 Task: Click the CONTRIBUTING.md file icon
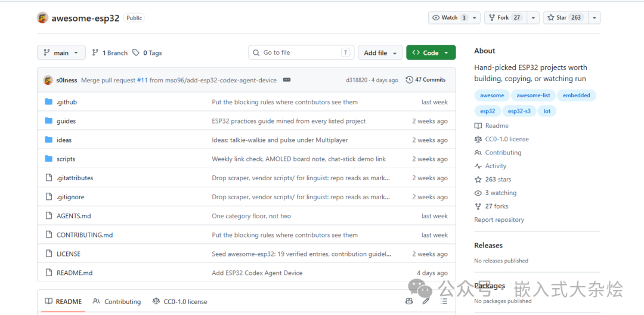(x=49, y=235)
